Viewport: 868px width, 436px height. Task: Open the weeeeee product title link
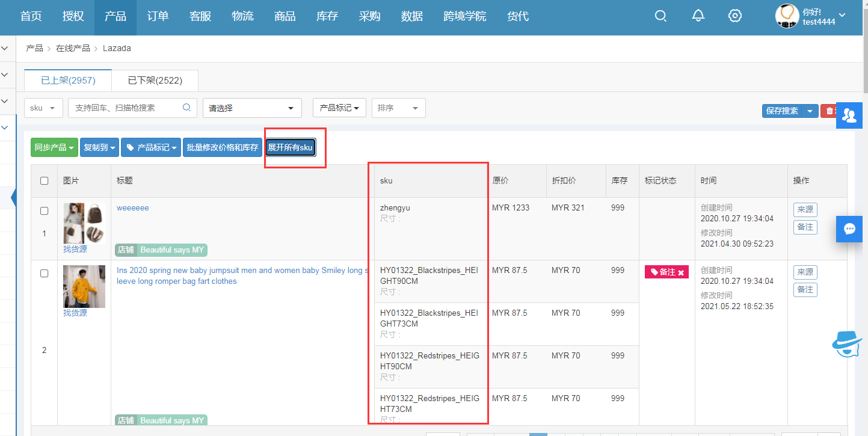point(133,208)
